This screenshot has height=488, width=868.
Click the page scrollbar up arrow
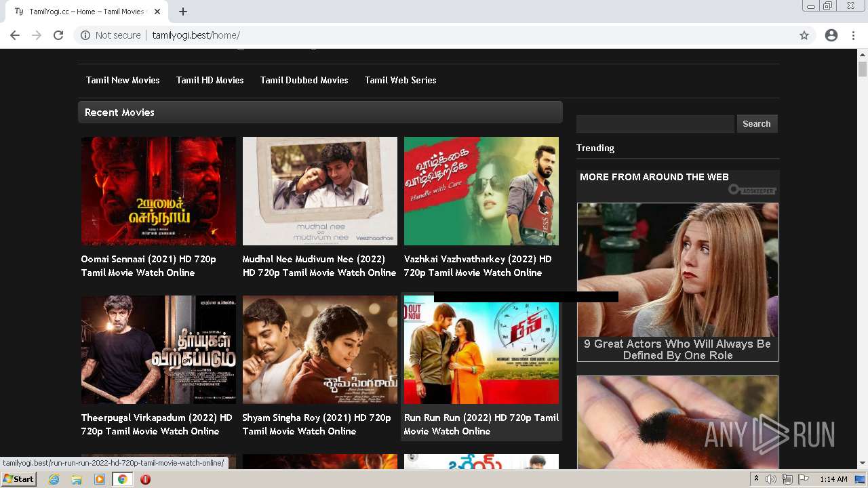pos(863,54)
